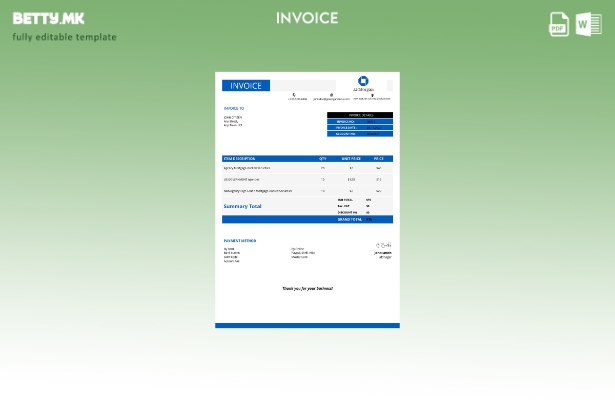The height and width of the screenshot is (400, 615).
Task: Click the PDF file format icon
Action: [559, 24]
